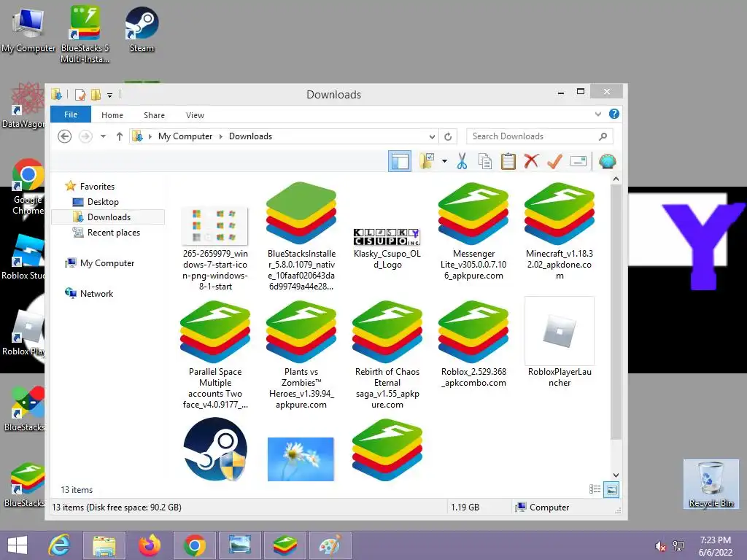This screenshot has height=560, width=747.
Task: Click the Properties quick access icon
Action: coord(80,95)
